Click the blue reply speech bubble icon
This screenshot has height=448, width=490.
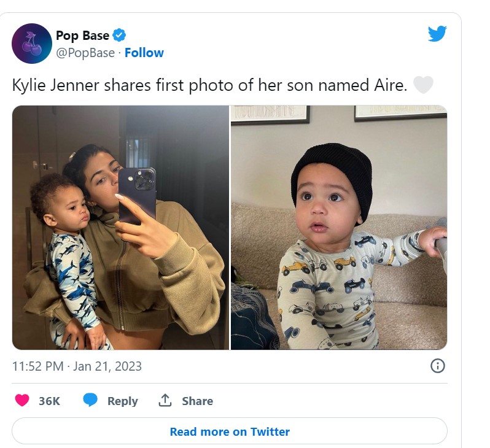(91, 401)
